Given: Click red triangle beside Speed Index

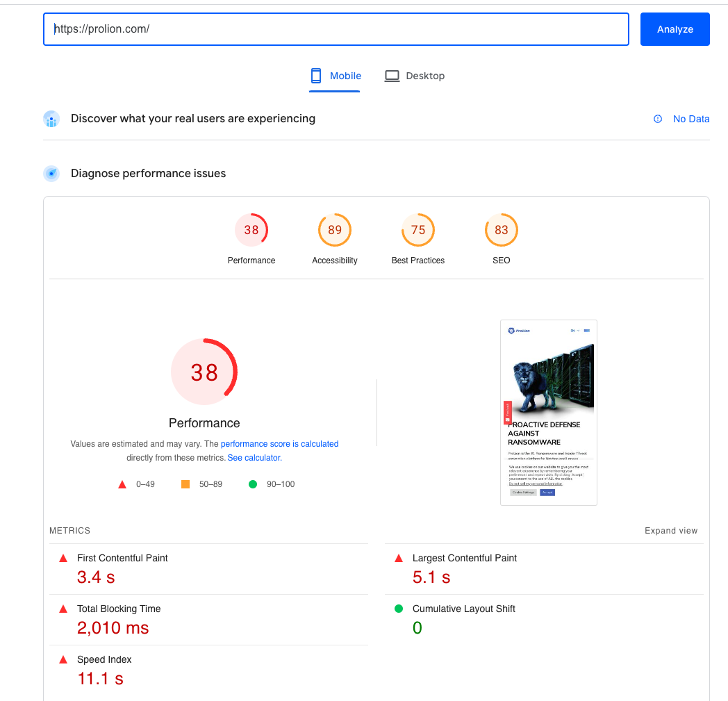Looking at the screenshot, I should 63,659.
